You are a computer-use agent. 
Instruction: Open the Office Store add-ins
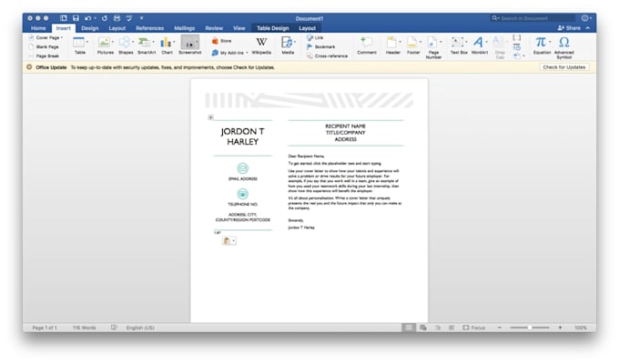[x=222, y=41]
